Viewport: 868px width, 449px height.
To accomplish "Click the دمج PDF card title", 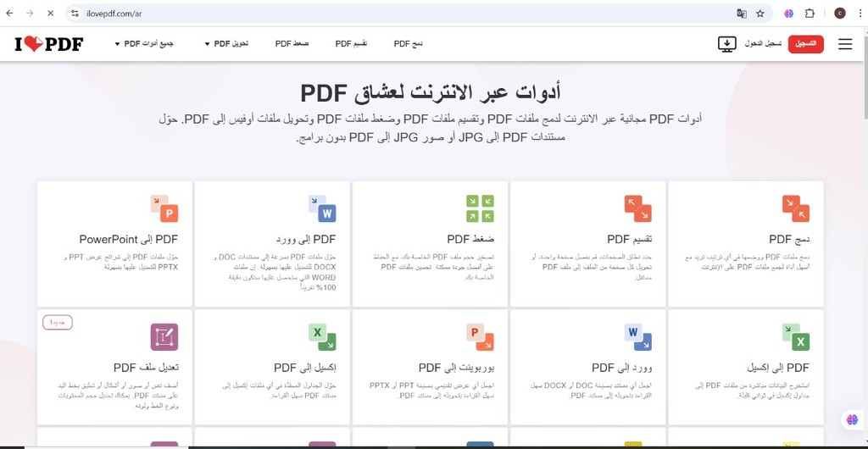I will tap(789, 240).
